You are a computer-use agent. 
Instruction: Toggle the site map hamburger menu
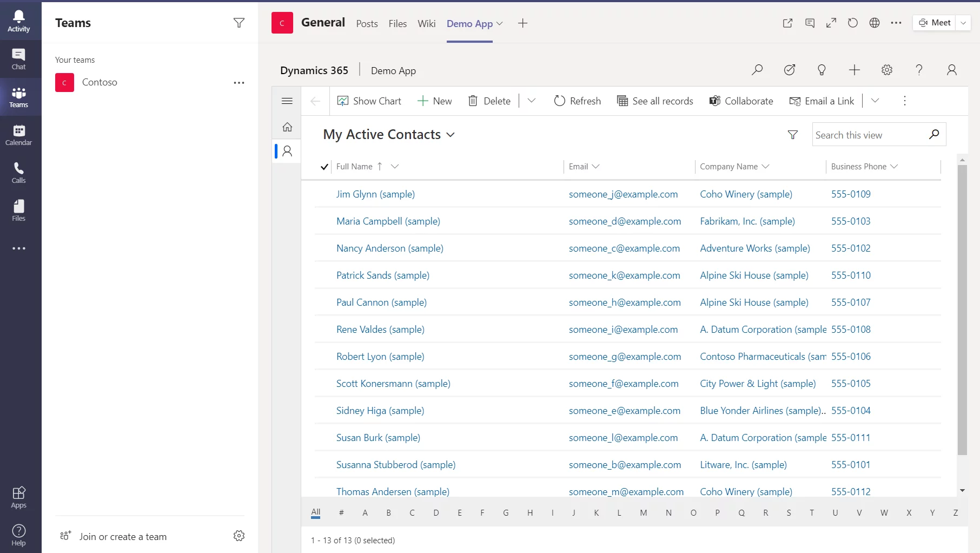287,101
